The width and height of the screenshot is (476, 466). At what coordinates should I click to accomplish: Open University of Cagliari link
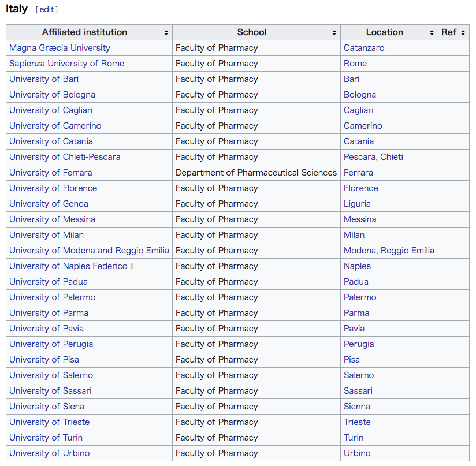[x=51, y=110]
